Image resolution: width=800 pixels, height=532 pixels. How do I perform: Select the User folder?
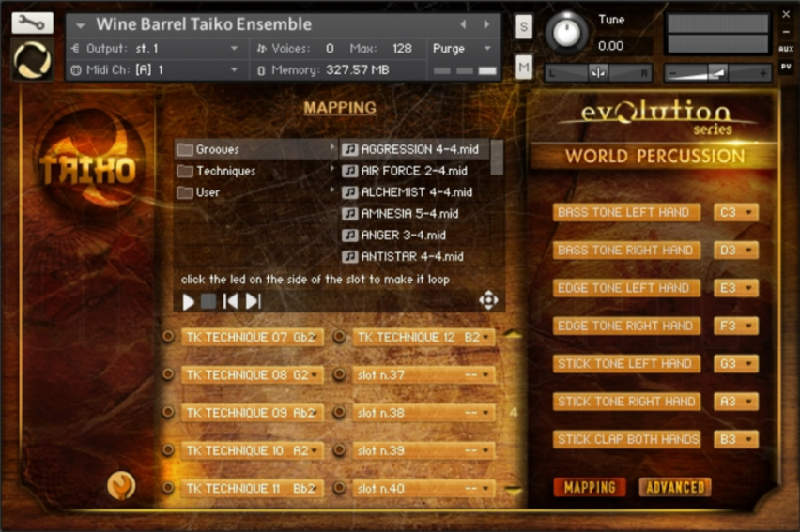coord(255,192)
